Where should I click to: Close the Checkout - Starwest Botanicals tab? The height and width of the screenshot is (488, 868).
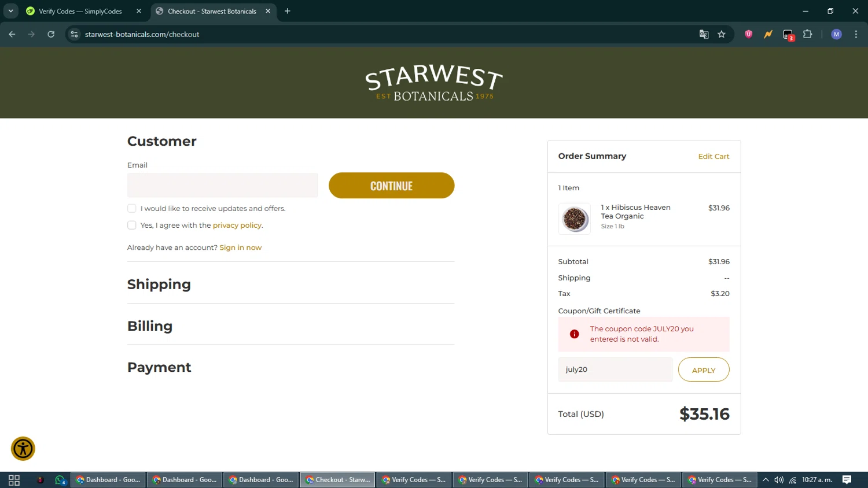point(268,11)
